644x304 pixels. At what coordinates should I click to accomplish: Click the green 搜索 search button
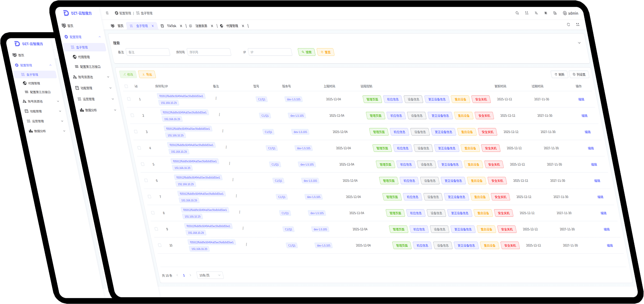306,52
